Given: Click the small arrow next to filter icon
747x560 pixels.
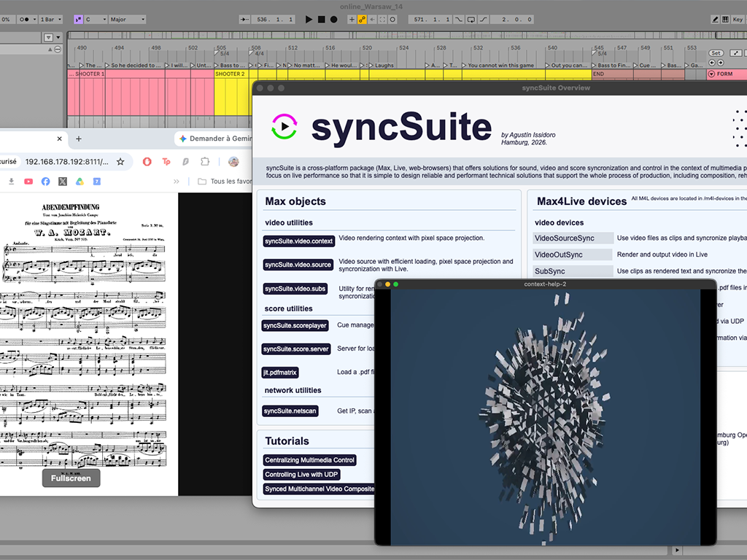Looking at the screenshot, I should point(58,37).
